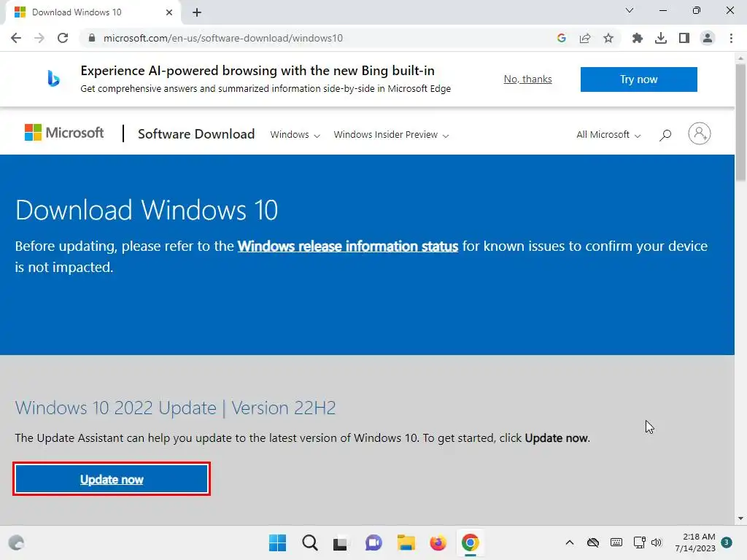
Task: Open the Software Download link
Action: 196,134
